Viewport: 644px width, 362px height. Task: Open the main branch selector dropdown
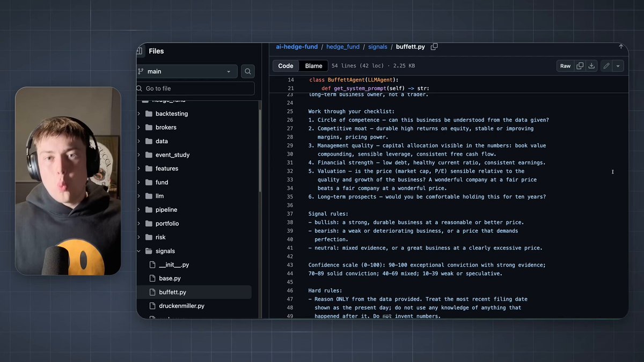(x=187, y=71)
